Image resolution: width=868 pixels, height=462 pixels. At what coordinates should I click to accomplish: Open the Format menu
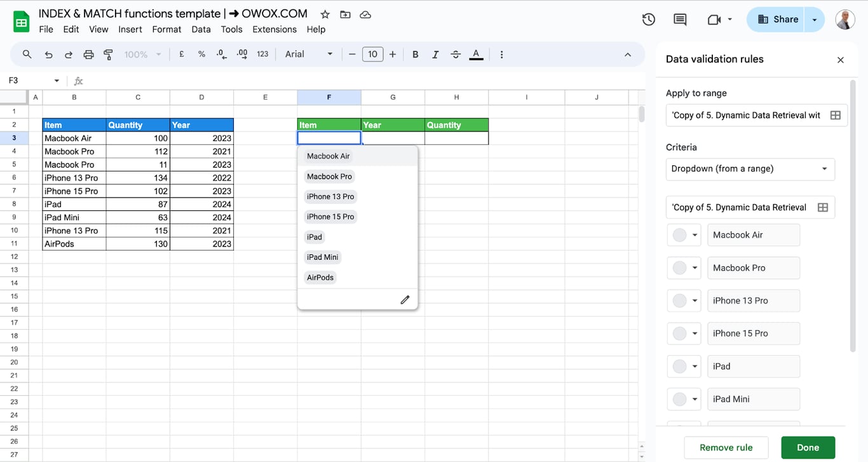pyautogui.click(x=166, y=29)
